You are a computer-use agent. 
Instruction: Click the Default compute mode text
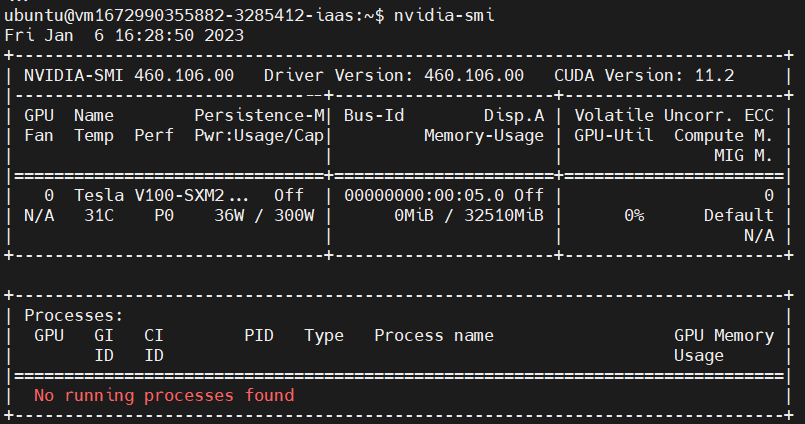(x=738, y=216)
